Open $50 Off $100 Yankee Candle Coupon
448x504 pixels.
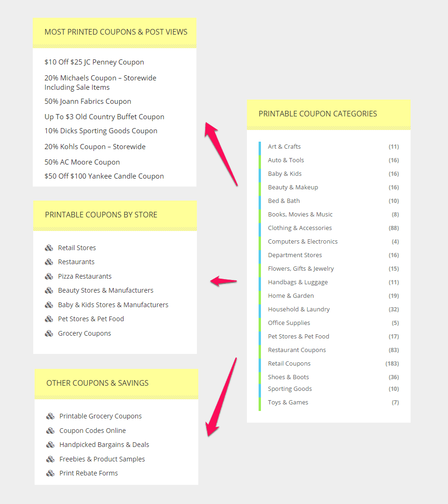click(x=104, y=176)
